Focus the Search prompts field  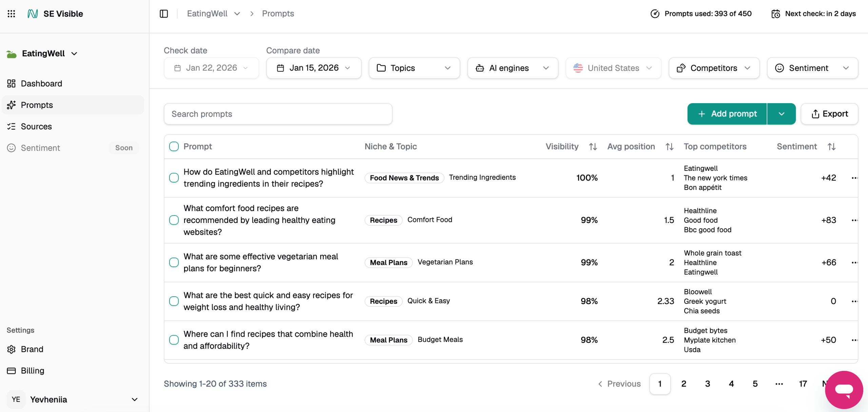(x=278, y=114)
